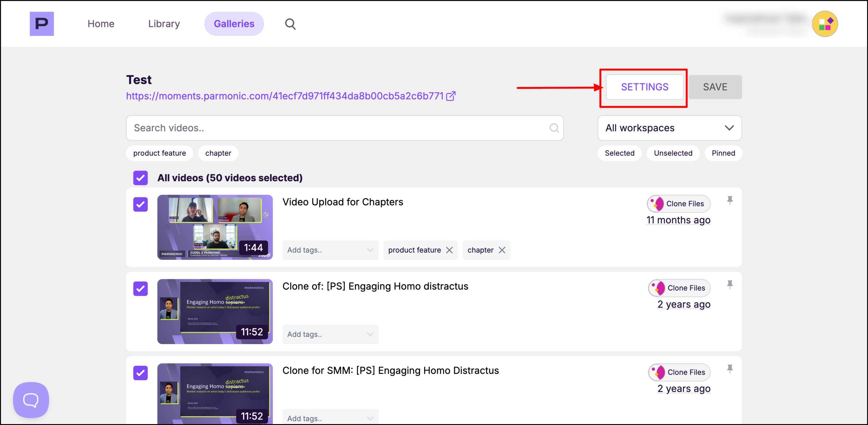Image resolution: width=868 pixels, height=425 pixels.
Task: Open gallery URL external link icon
Action: pyautogui.click(x=451, y=97)
